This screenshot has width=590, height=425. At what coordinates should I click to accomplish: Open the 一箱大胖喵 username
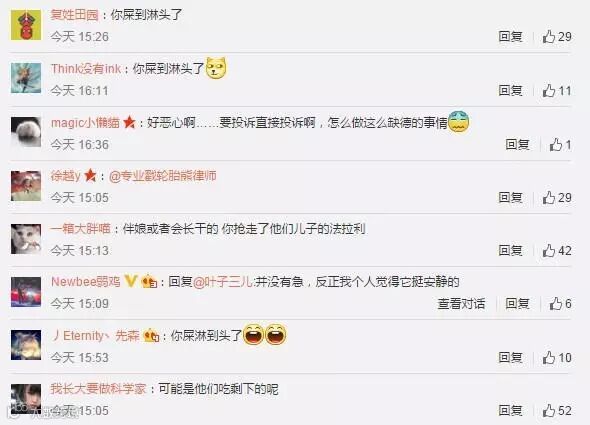(x=81, y=229)
